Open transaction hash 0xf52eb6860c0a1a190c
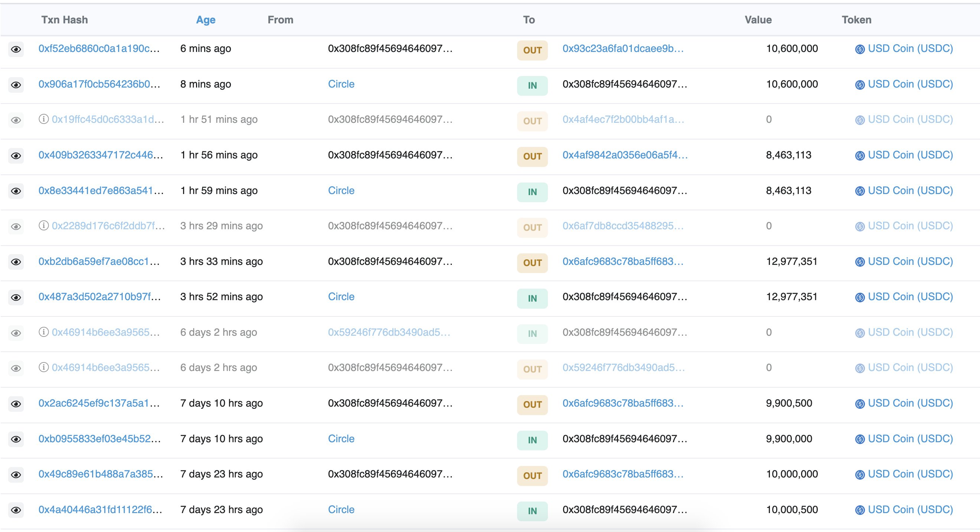 [x=100, y=49]
